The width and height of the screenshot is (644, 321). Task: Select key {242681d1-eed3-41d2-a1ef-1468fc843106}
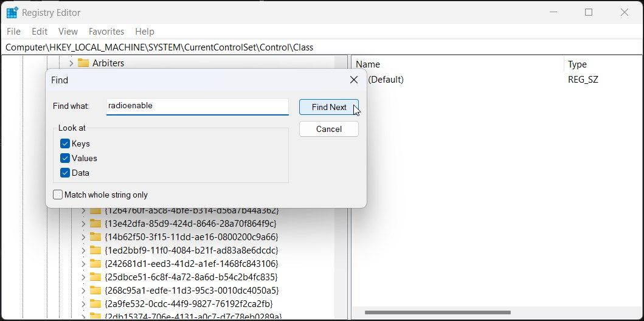click(x=192, y=263)
